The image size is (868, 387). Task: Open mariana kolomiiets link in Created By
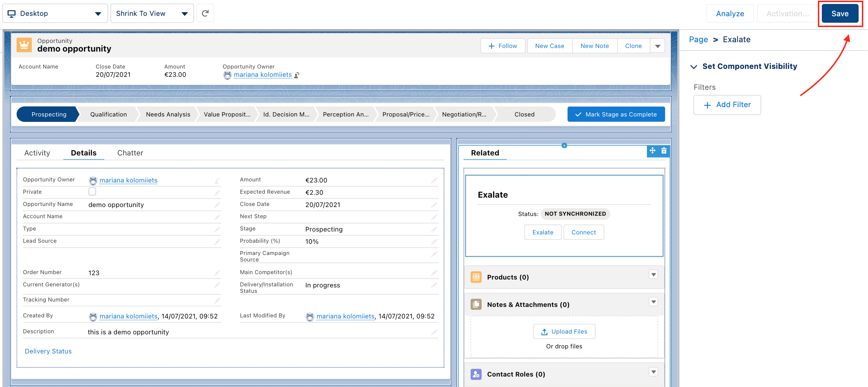[128, 316]
